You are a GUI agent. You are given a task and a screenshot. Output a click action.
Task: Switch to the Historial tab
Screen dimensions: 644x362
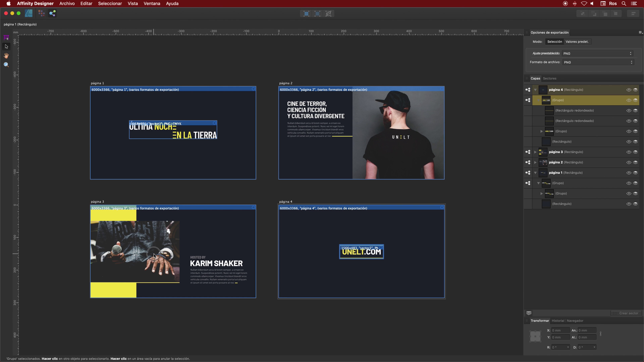pyautogui.click(x=558, y=321)
